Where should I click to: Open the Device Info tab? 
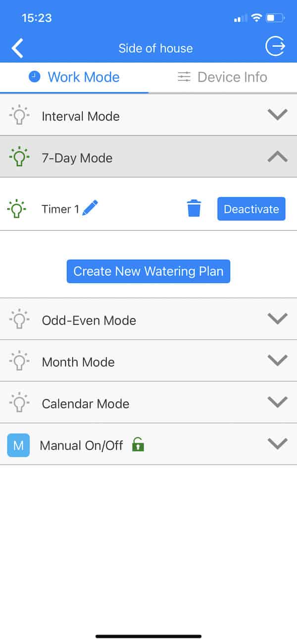(223, 77)
